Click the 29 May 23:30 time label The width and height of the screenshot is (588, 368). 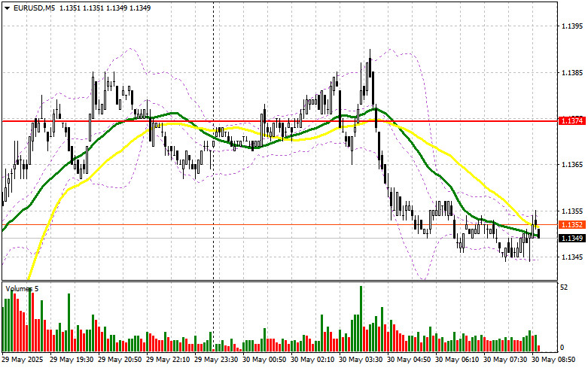click(x=216, y=360)
